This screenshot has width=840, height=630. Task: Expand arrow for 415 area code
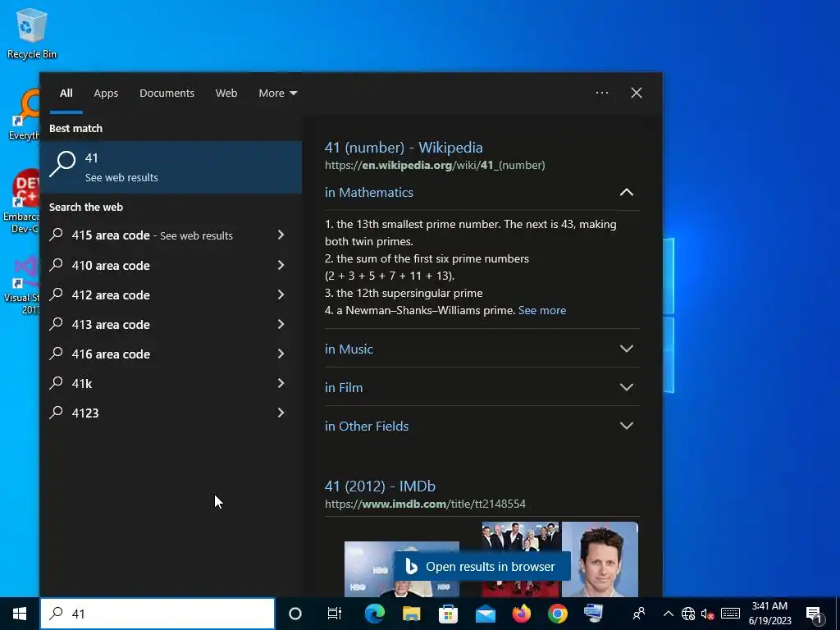(281, 235)
